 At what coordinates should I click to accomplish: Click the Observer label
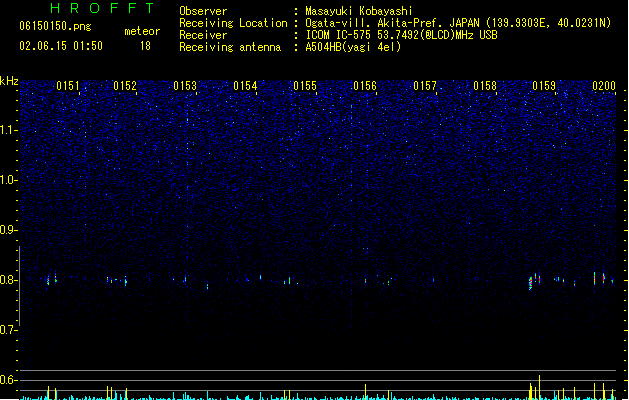point(203,11)
